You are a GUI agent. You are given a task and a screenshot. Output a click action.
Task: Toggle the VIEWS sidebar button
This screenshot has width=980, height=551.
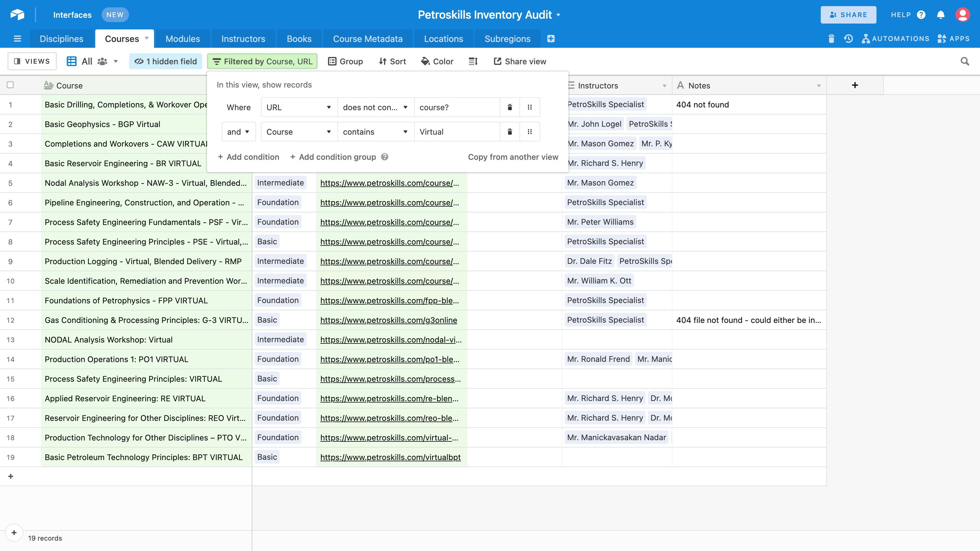pos(32,61)
